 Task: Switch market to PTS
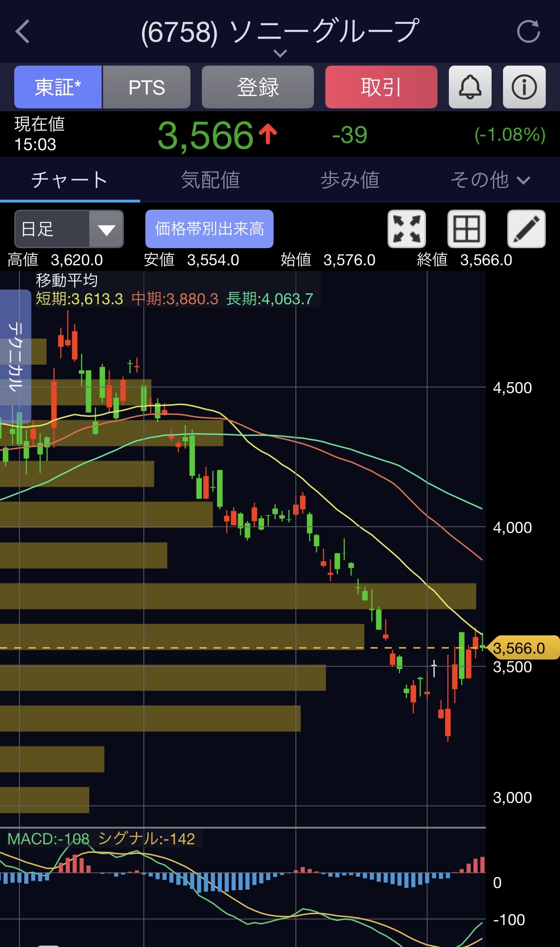coord(147,87)
